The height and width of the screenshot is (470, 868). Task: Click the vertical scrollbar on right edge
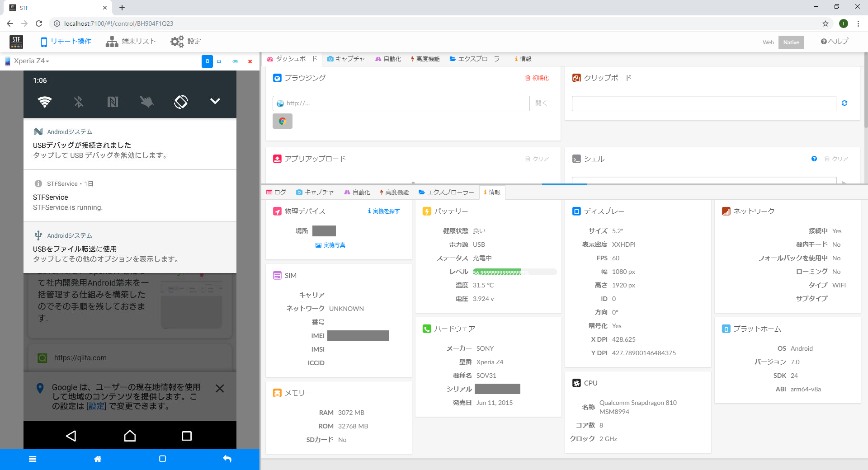[x=866, y=90]
